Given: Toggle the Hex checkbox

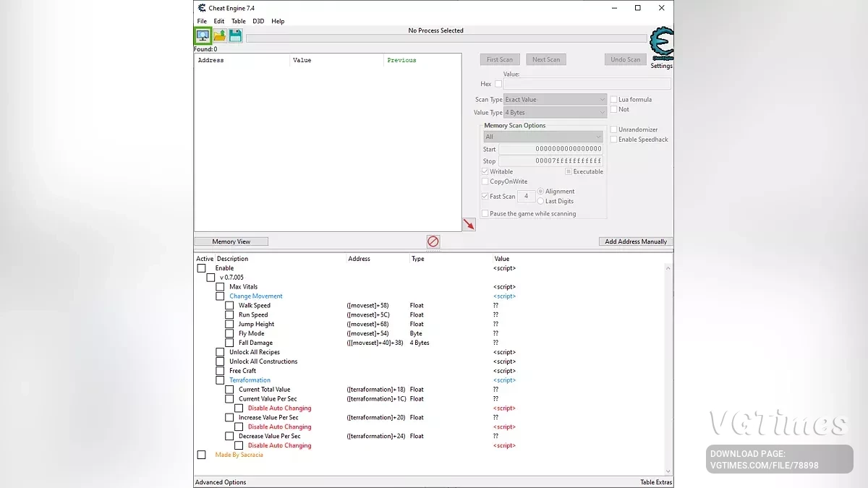Looking at the screenshot, I should point(498,84).
